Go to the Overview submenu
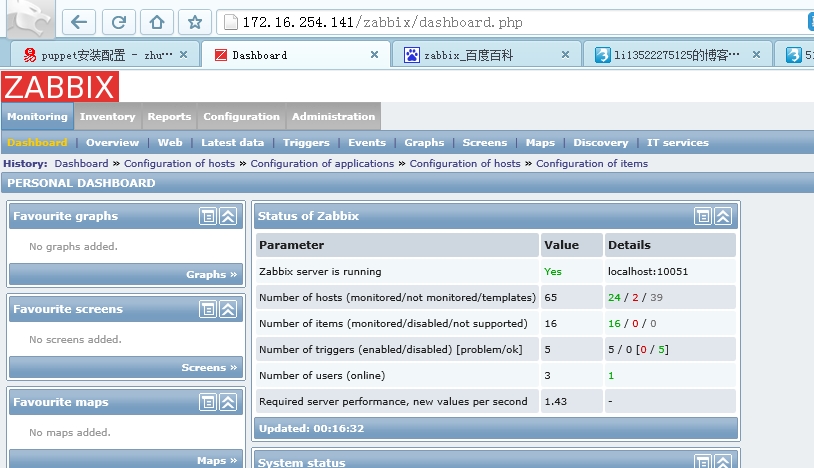814x468 pixels. pos(112,143)
